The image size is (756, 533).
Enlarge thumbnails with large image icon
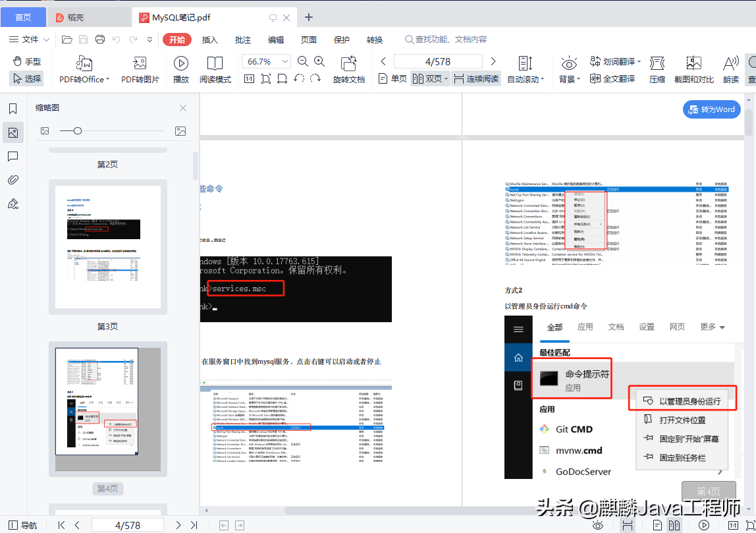[x=180, y=130]
